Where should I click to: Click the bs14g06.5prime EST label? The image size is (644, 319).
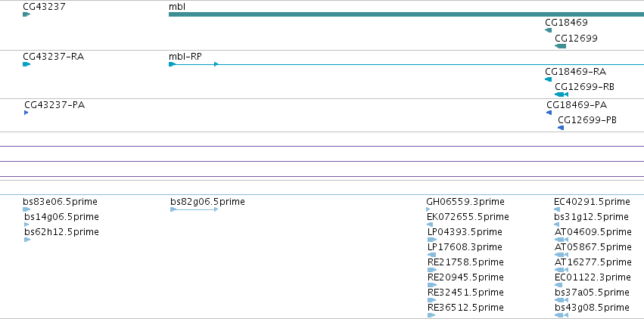[x=61, y=217]
